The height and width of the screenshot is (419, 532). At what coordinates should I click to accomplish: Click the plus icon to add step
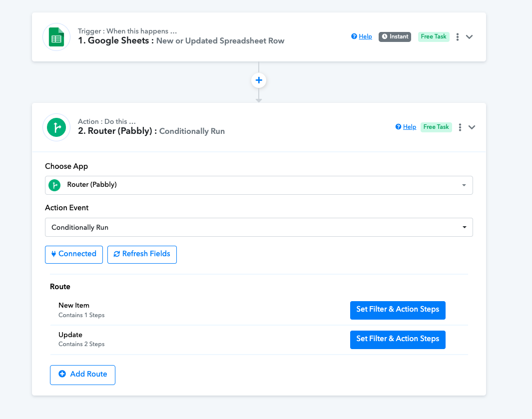259,80
